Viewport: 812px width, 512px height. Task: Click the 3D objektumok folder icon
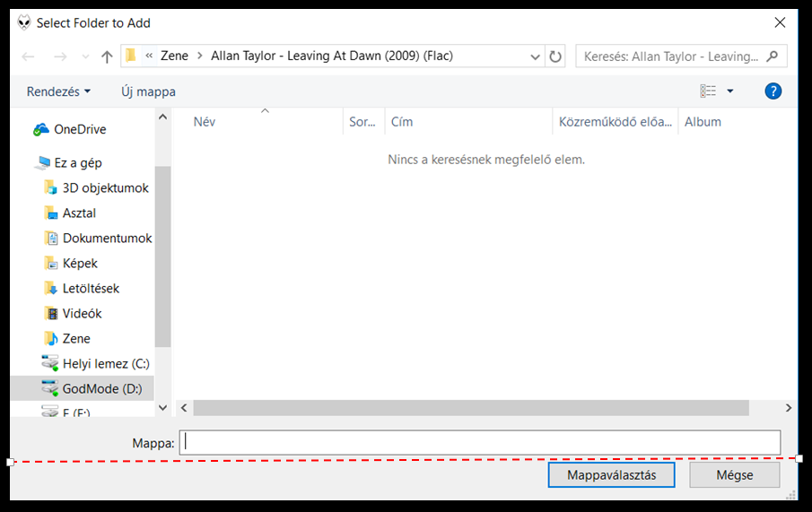(50, 187)
